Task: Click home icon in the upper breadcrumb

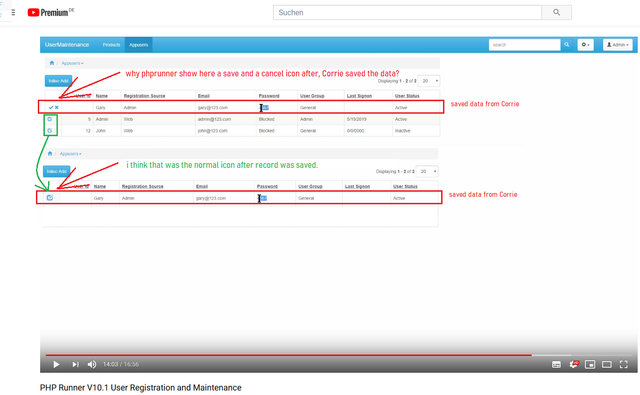Action: point(51,63)
